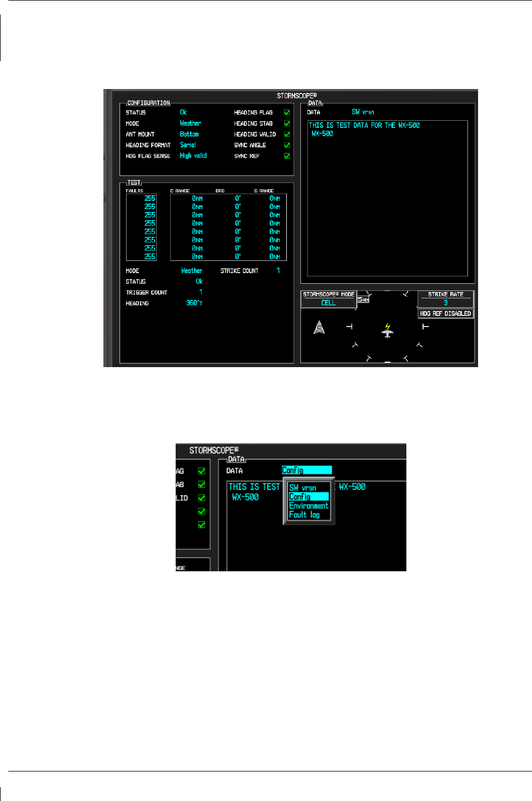Click the 'BRG' column header
The height and width of the screenshot is (801, 532).
pos(220,191)
